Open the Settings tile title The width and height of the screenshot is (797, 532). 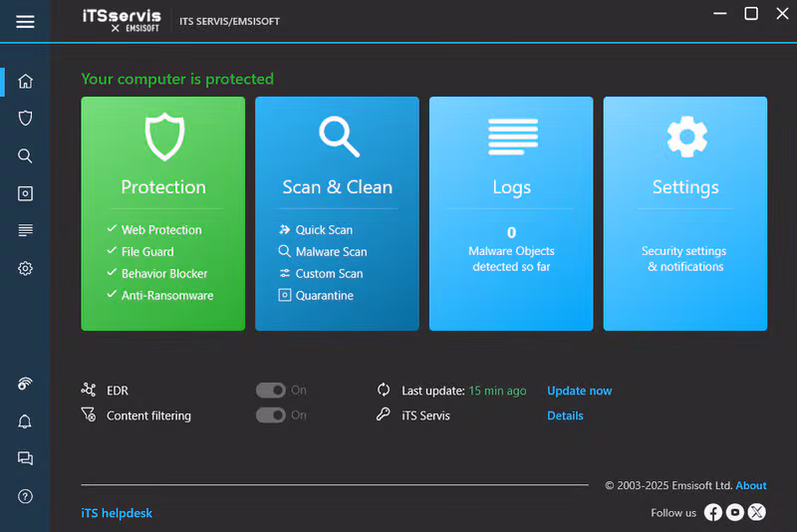685,187
